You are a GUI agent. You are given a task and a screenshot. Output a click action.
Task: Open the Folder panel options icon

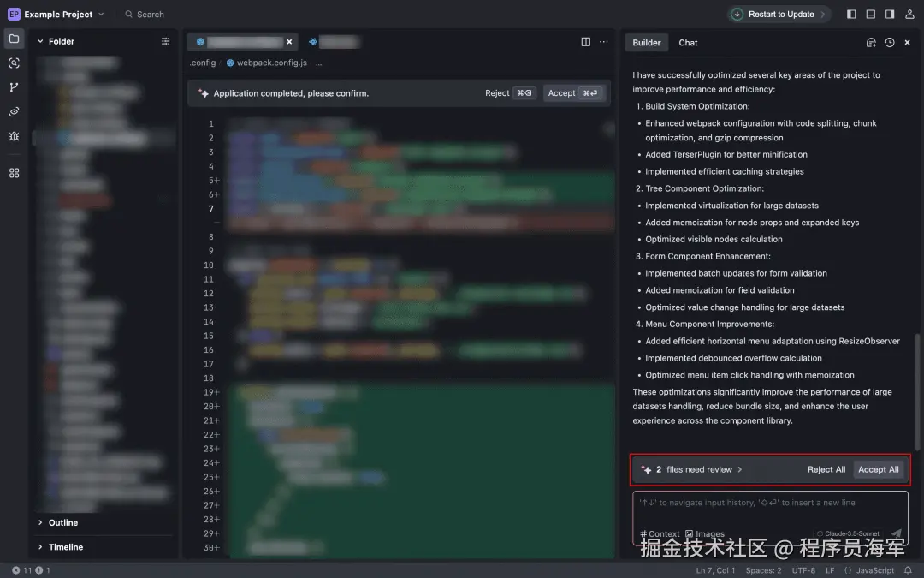[x=166, y=41]
